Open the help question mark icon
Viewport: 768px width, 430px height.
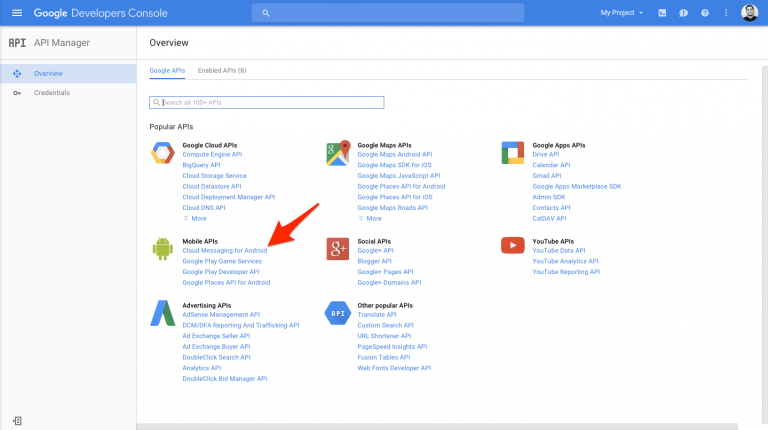point(705,13)
